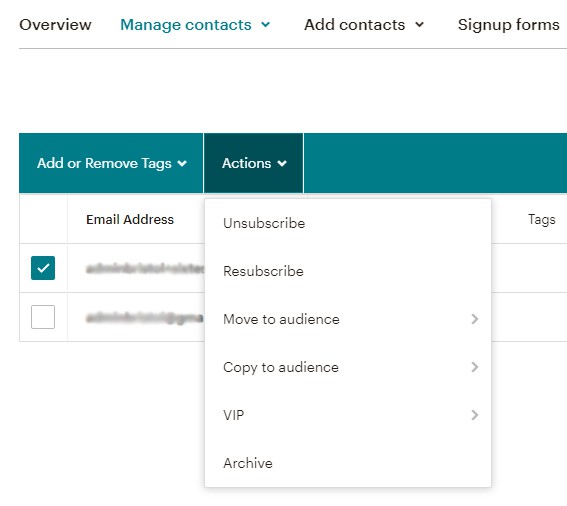Screen dimensions: 567x506
Task: Collapse the Actions dropdown
Action: coord(254,163)
